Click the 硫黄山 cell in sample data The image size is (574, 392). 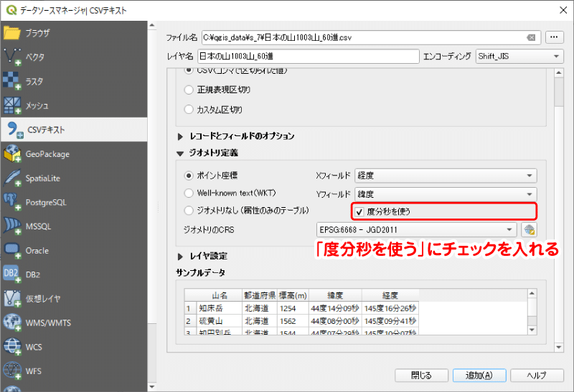(220, 321)
